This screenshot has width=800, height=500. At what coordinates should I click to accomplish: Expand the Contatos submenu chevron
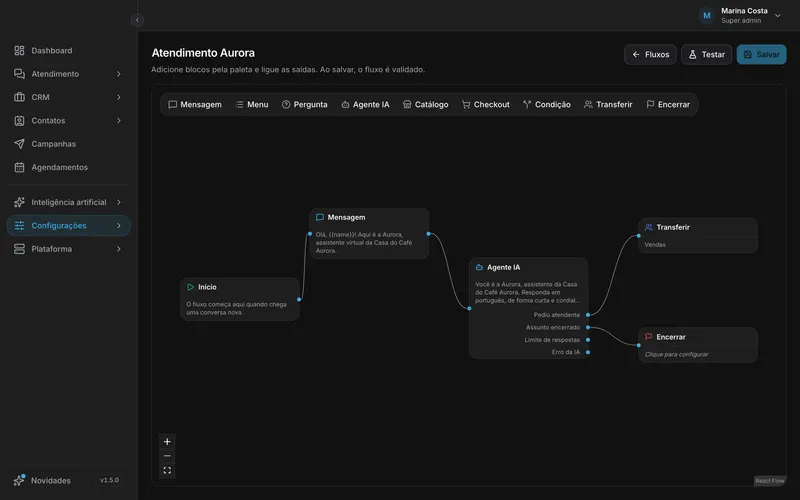pyautogui.click(x=118, y=120)
